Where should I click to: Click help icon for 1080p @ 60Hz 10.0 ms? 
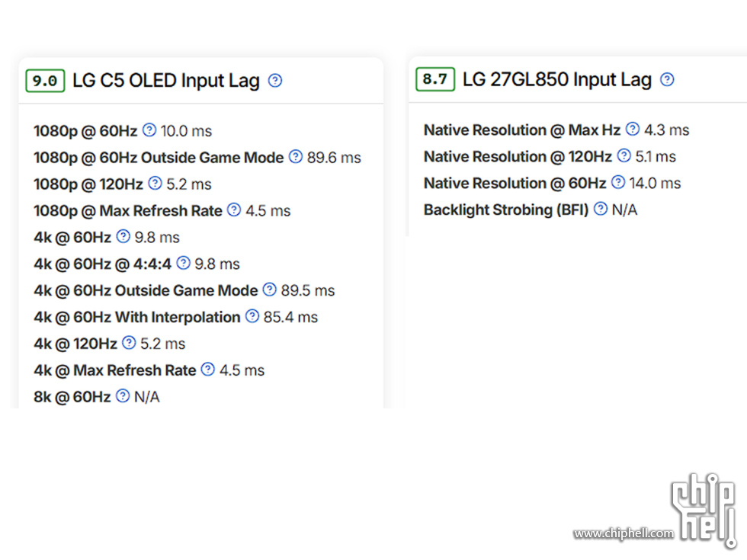(149, 130)
